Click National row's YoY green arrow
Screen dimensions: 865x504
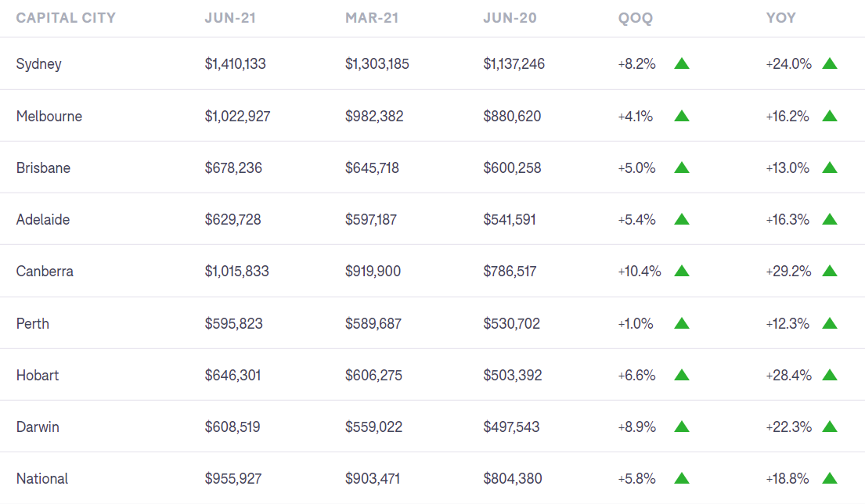click(x=830, y=478)
